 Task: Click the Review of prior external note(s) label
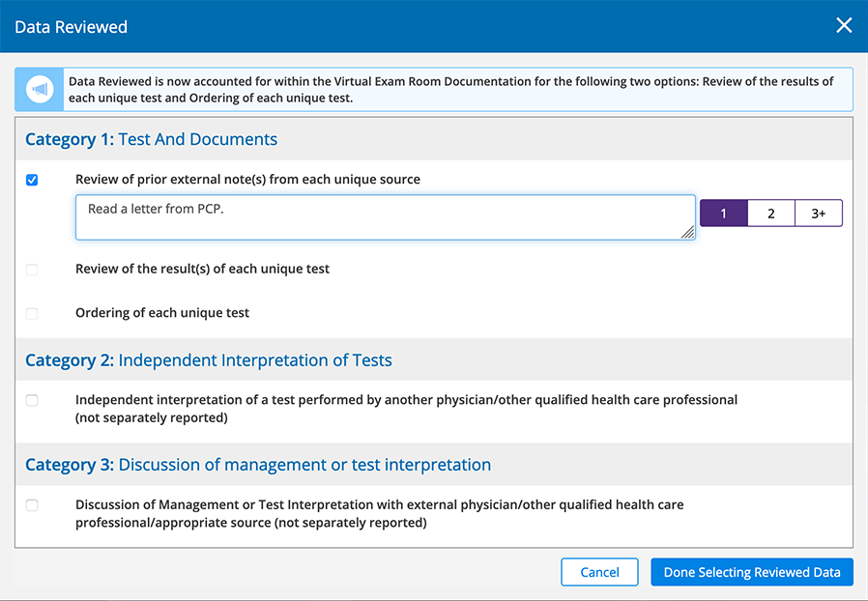pos(248,180)
